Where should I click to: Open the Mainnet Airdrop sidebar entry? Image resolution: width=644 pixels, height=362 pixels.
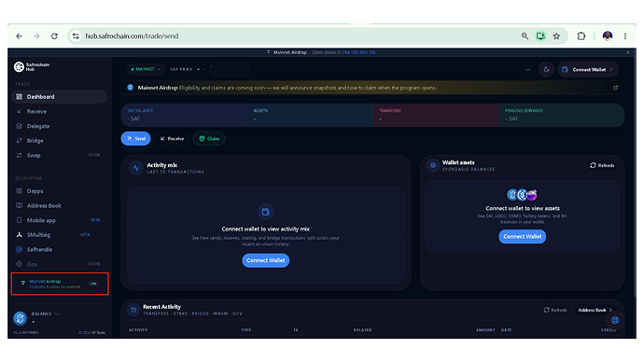[60, 284]
